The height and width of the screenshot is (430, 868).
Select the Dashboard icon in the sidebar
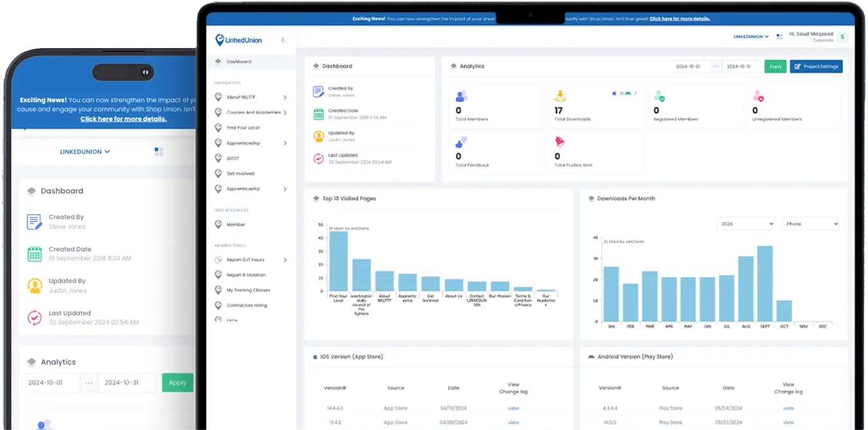tap(217, 61)
